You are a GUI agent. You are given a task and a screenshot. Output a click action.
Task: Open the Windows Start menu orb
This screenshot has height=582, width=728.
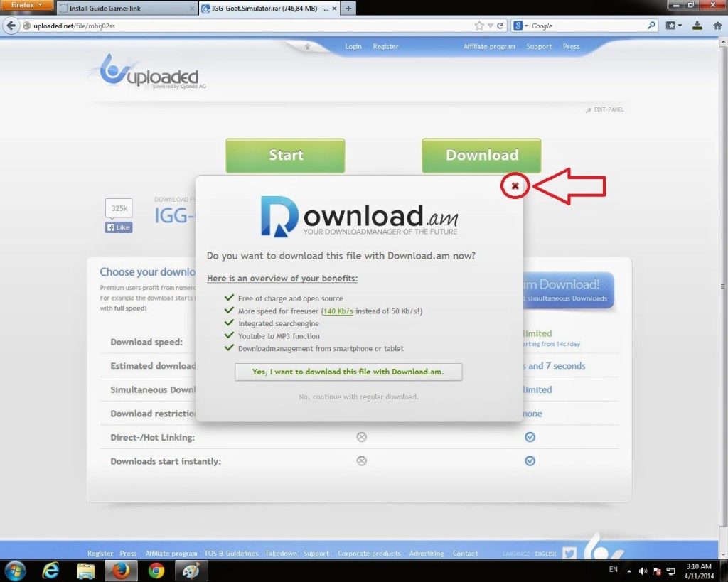click(x=14, y=571)
